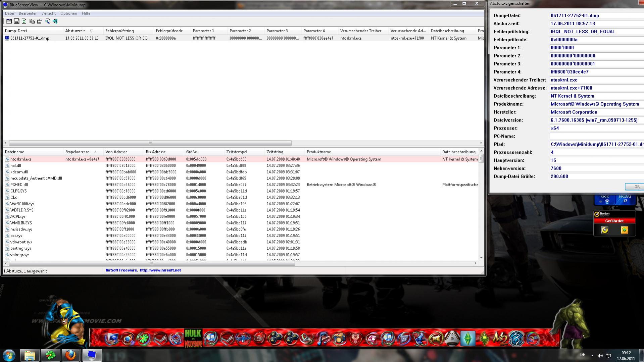Click the lower pane horizontal scrollbar thumb
The width and height of the screenshot is (644, 362).
[x=152, y=263]
